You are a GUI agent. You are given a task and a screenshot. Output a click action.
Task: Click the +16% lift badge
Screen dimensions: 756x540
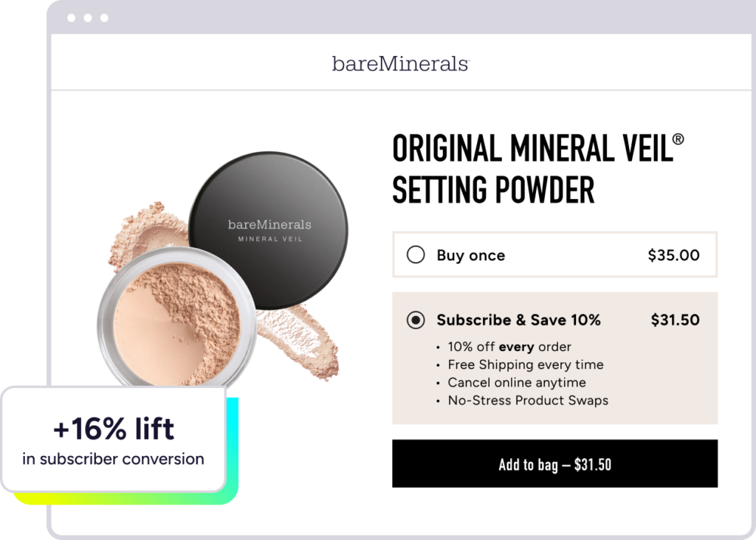[x=113, y=440]
